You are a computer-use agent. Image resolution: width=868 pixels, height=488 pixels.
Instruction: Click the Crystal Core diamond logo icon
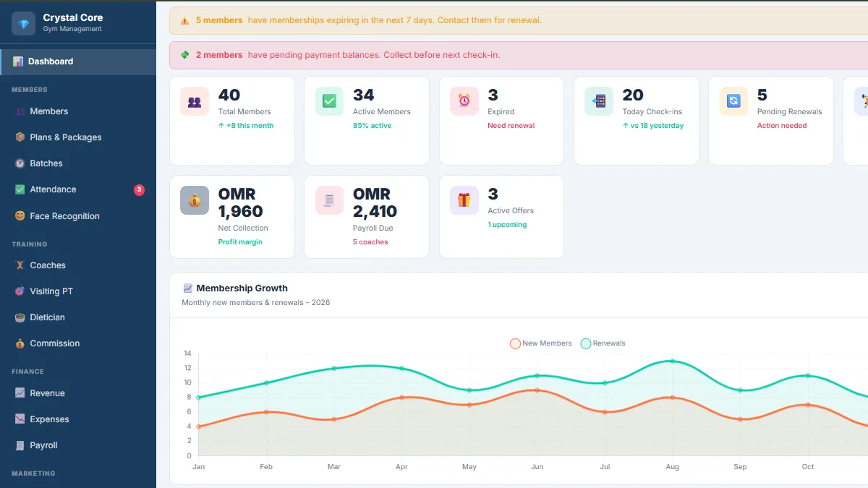point(24,23)
